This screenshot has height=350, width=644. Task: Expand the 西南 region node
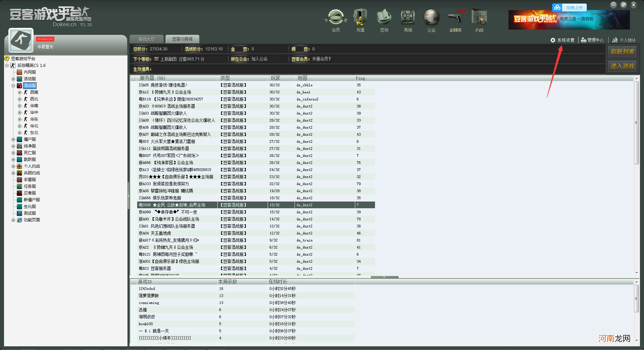pos(20,92)
